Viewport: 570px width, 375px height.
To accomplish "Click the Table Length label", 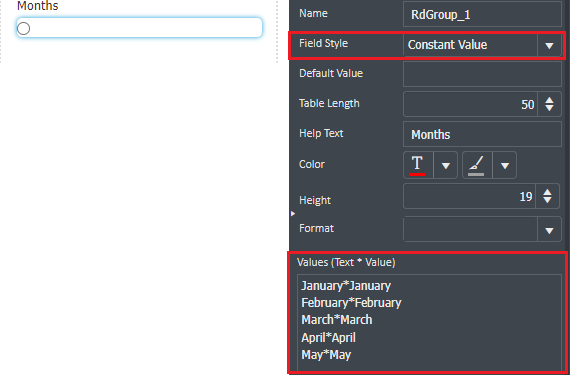I will click(x=329, y=104).
